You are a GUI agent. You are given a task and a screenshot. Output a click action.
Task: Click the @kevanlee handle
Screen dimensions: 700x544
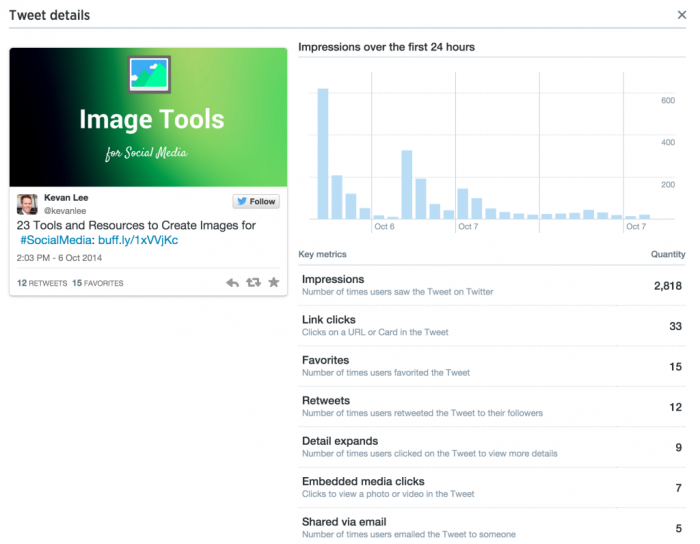pos(65,211)
